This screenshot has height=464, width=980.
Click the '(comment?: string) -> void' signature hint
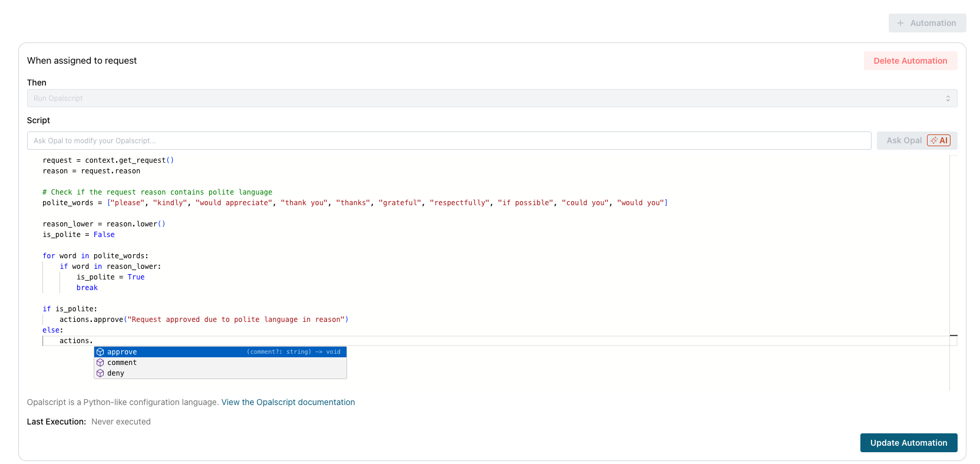(293, 352)
